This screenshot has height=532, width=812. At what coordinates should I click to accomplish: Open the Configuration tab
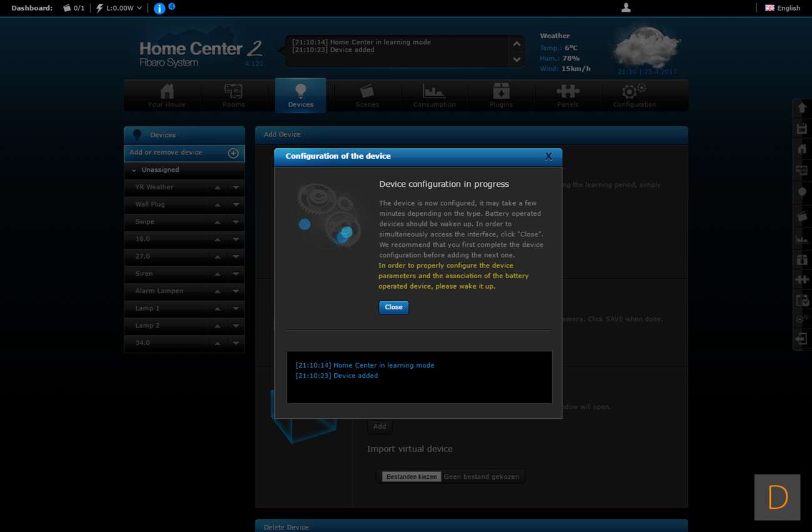[x=634, y=96]
